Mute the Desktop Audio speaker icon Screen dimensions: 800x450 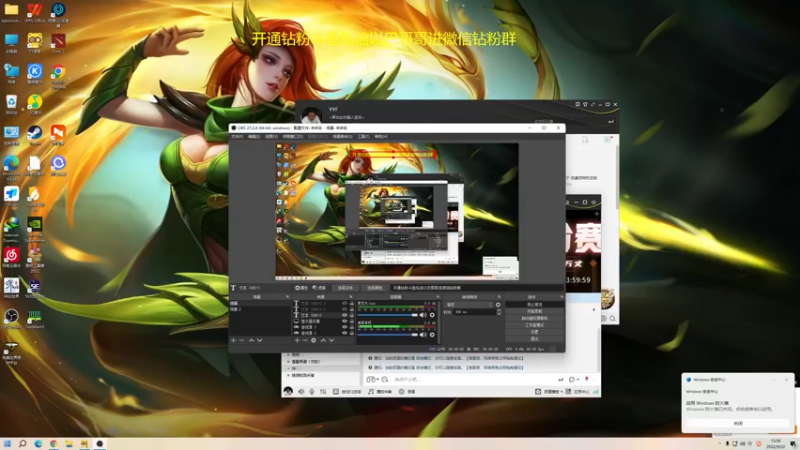coord(423,335)
